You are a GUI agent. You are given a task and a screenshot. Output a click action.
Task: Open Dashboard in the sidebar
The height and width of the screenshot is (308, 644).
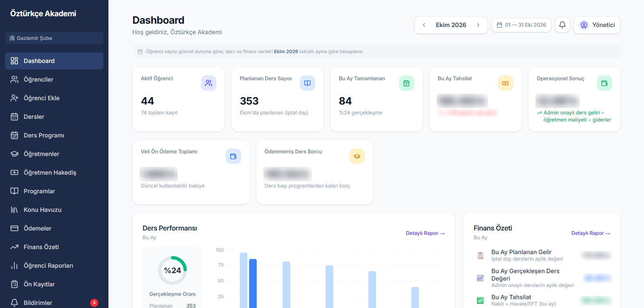(54, 61)
